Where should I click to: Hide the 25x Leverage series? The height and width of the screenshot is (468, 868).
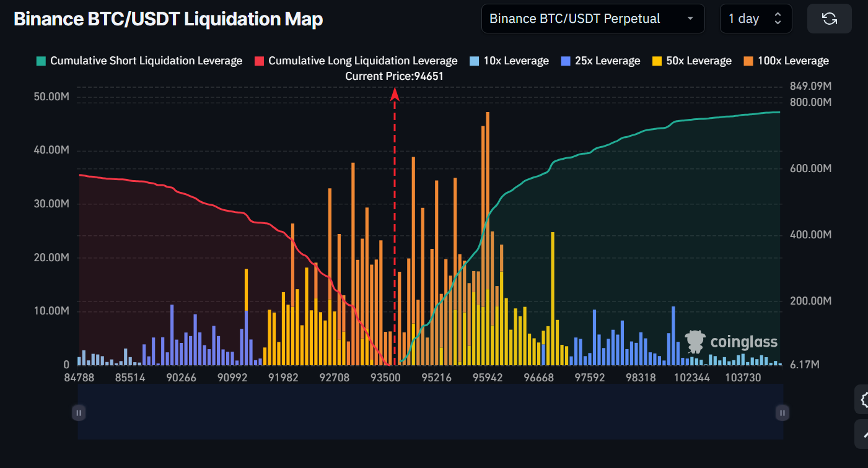[x=600, y=61]
